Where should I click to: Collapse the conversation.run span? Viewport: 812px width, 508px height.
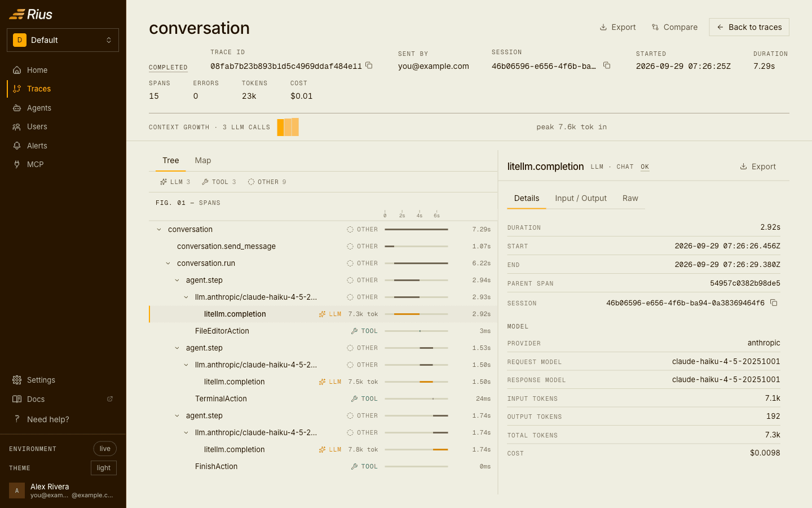click(168, 264)
